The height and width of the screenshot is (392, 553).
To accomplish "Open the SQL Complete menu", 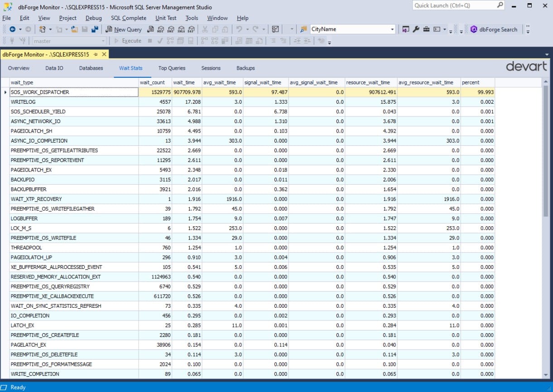I will point(129,18).
